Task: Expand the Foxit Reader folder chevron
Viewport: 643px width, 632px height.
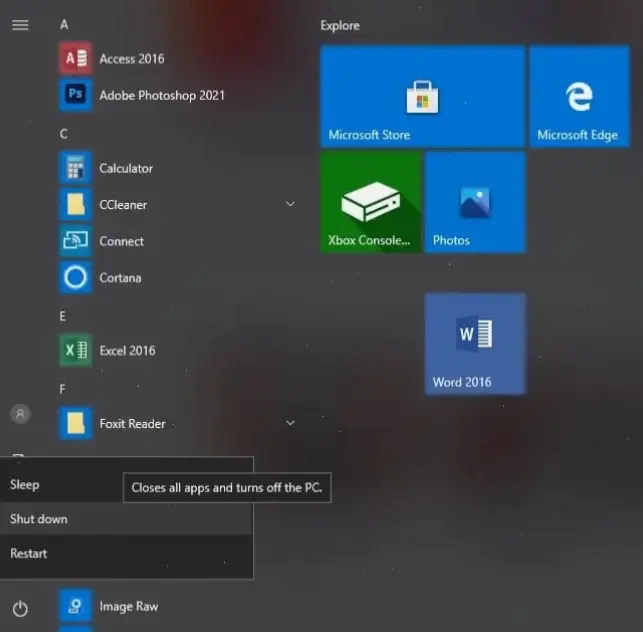Action: 290,423
